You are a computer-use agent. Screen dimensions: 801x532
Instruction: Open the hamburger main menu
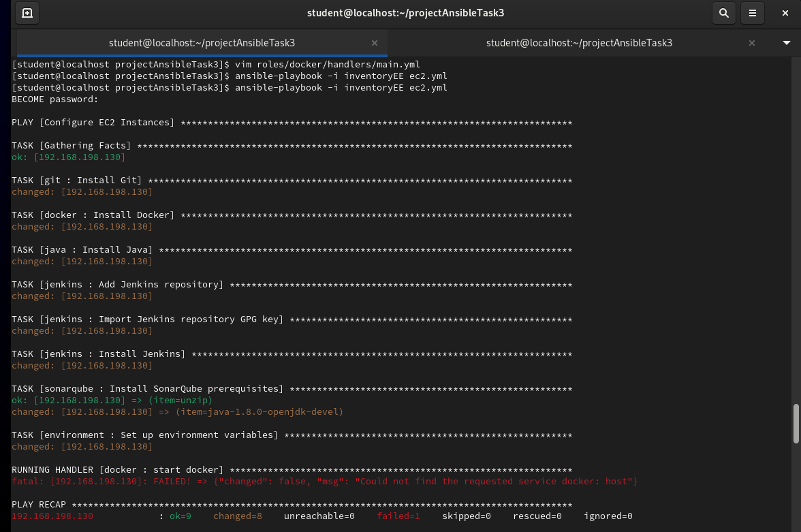click(753, 13)
